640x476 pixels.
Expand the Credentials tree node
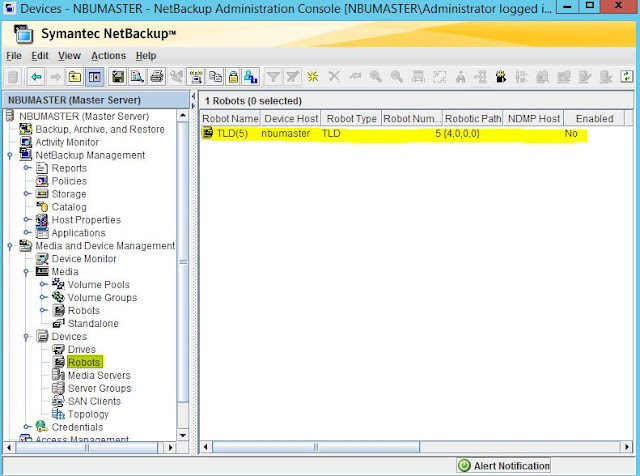click(x=27, y=427)
